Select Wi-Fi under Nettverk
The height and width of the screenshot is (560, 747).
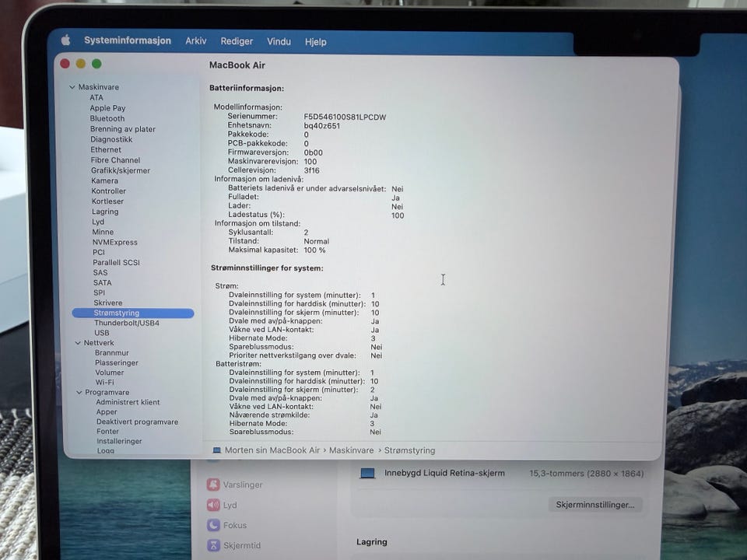pyautogui.click(x=105, y=383)
